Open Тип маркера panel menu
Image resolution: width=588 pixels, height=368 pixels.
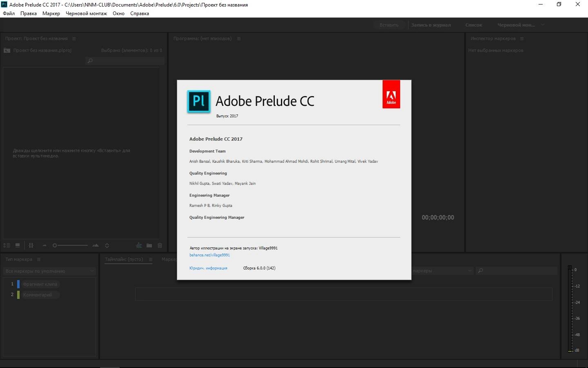point(39,259)
